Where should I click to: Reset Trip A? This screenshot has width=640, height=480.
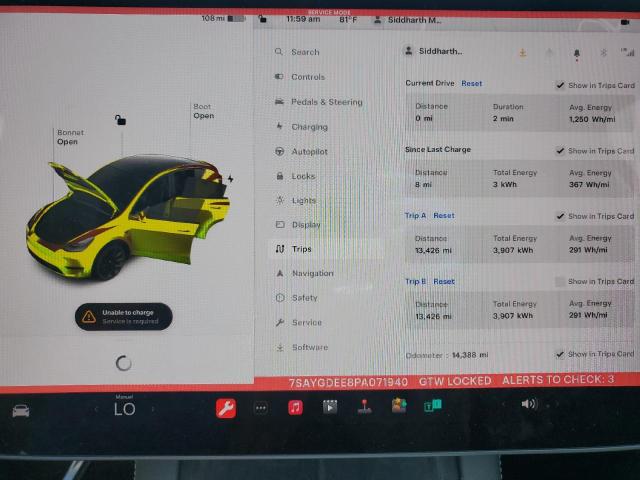click(444, 216)
